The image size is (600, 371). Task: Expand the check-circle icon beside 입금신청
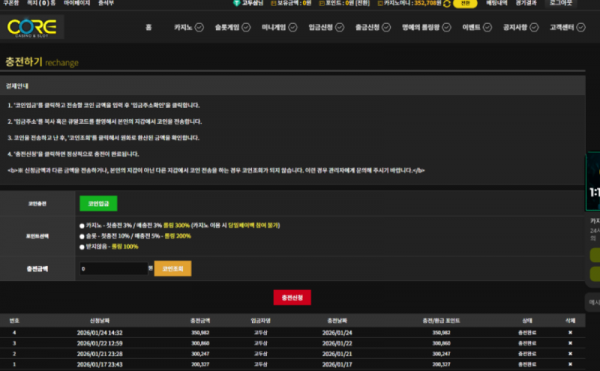(340, 27)
